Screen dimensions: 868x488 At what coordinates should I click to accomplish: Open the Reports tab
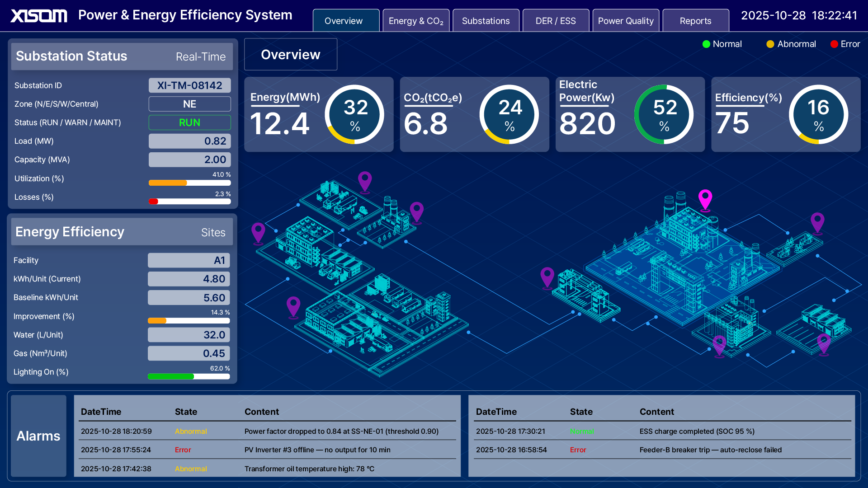coord(695,21)
